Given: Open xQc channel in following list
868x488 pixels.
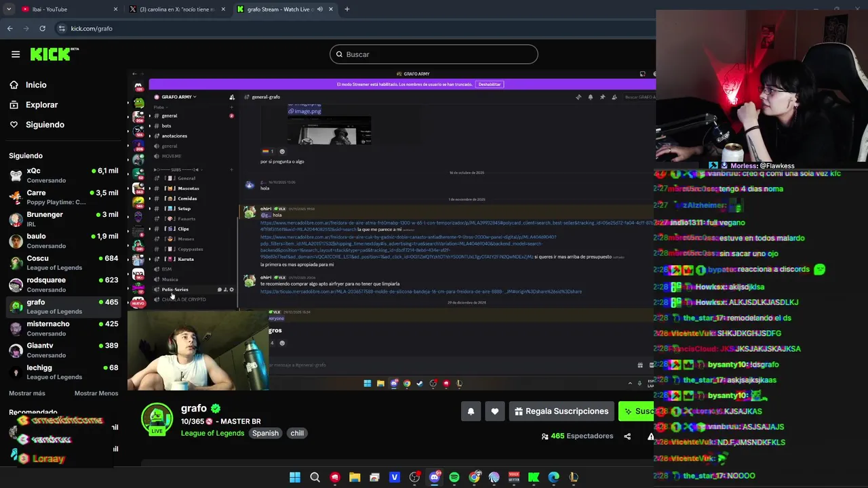Looking at the screenshot, I should coord(64,176).
